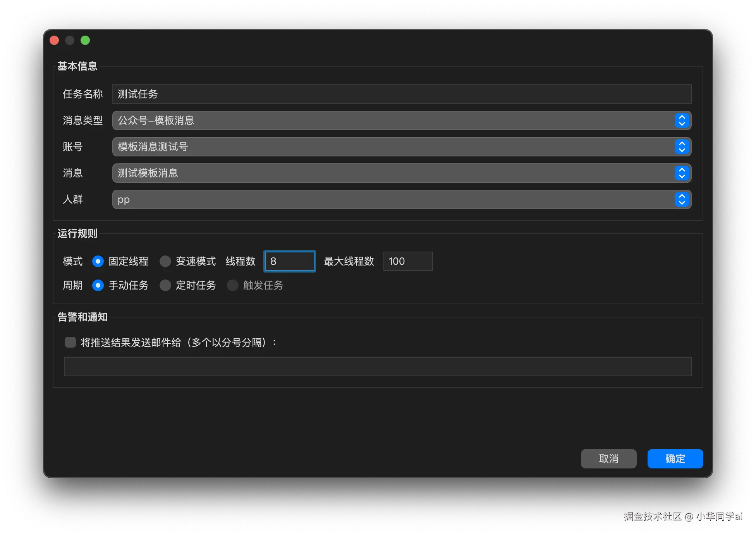This screenshot has height=535, width=756.
Task: Click the gray minimize window button
Action: coord(70,40)
